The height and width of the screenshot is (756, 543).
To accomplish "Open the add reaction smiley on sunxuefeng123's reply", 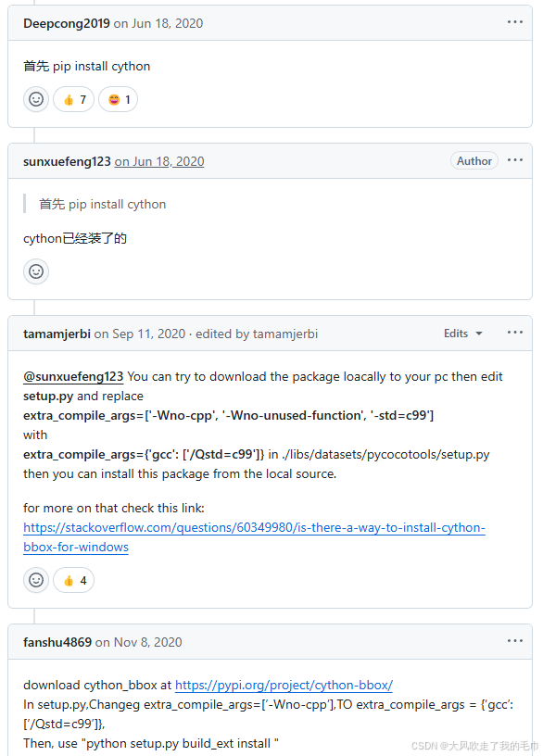I will [x=35, y=271].
